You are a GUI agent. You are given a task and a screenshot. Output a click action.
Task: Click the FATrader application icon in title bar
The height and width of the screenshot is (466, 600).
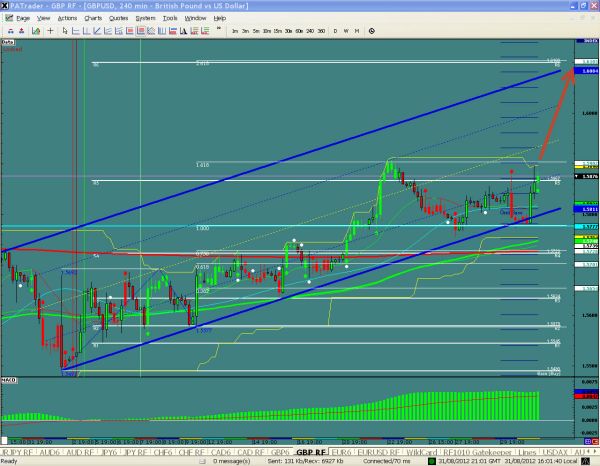pos(6,6)
